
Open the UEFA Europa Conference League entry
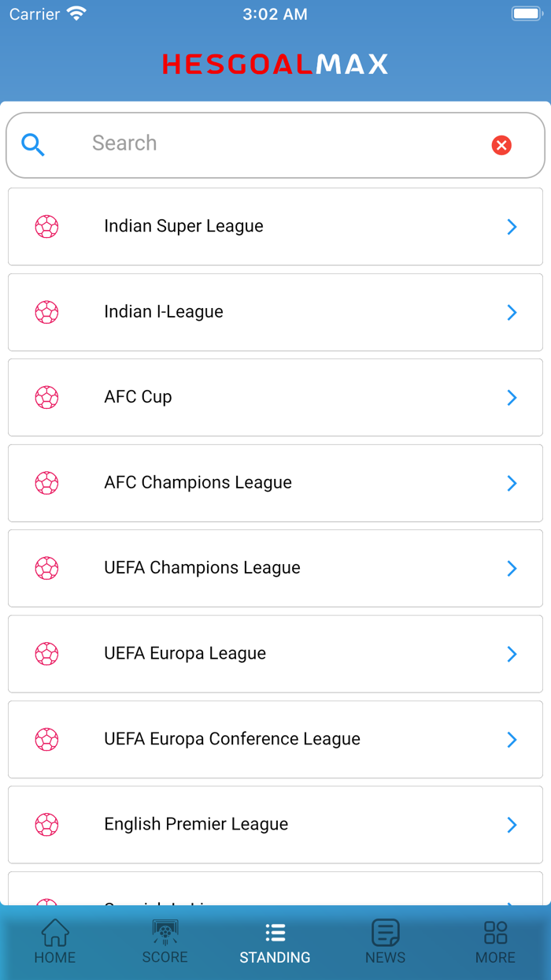click(275, 739)
